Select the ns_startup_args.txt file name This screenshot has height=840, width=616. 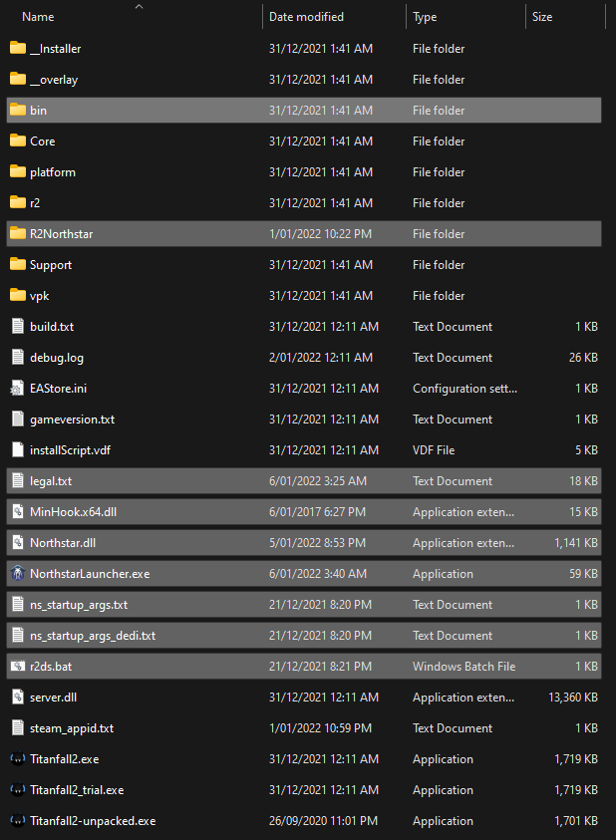coord(79,605)
